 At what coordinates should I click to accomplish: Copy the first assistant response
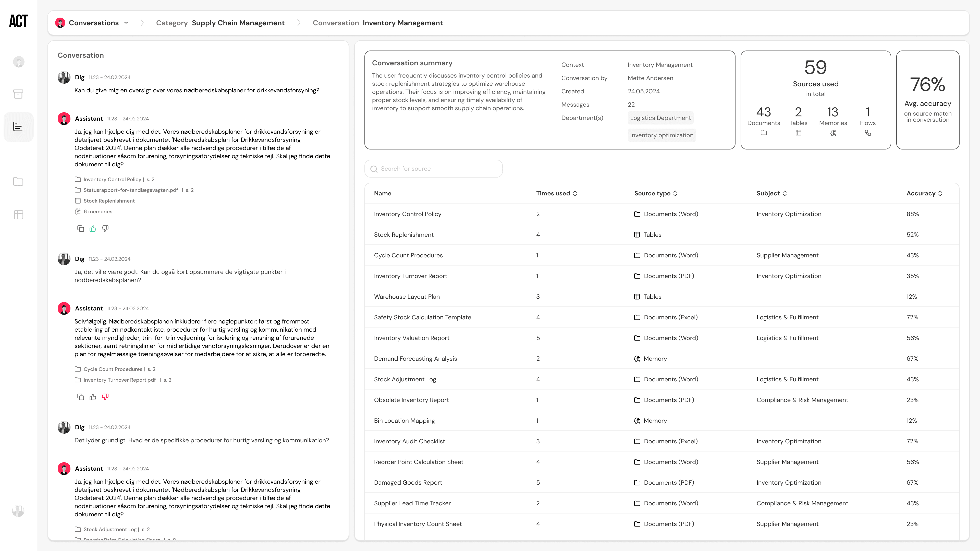80,229
